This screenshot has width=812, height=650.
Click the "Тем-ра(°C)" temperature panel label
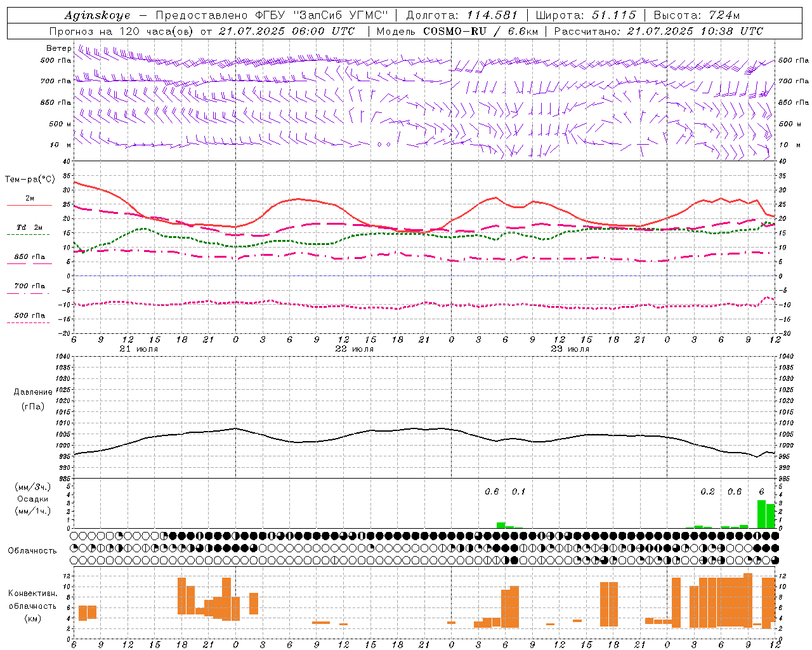coord(30,180)
